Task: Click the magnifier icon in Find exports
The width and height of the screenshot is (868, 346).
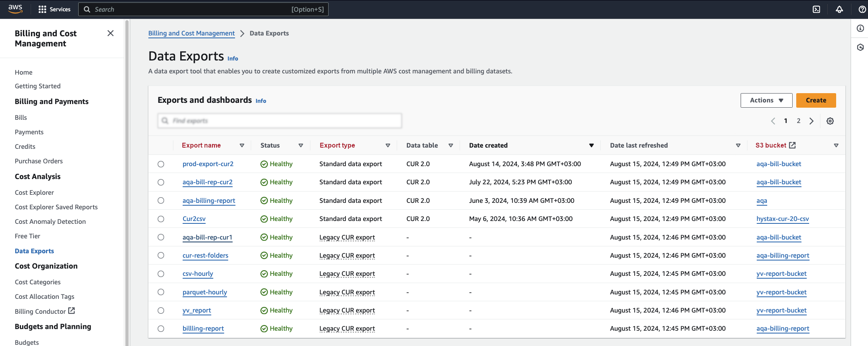Action: pyautogui.click(x=165, y=121)
